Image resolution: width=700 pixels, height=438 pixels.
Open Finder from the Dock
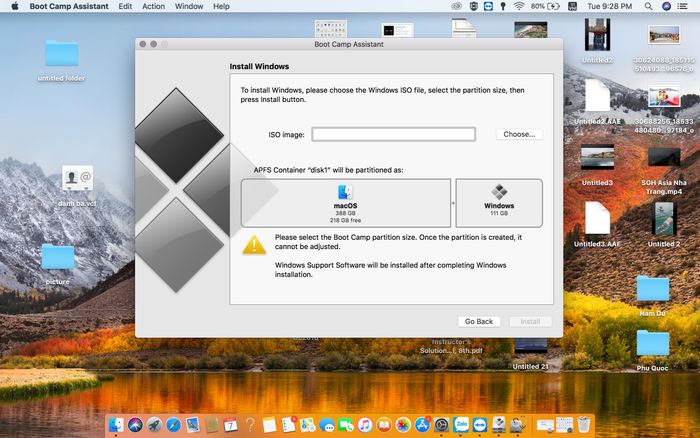[x=116, y=425]
